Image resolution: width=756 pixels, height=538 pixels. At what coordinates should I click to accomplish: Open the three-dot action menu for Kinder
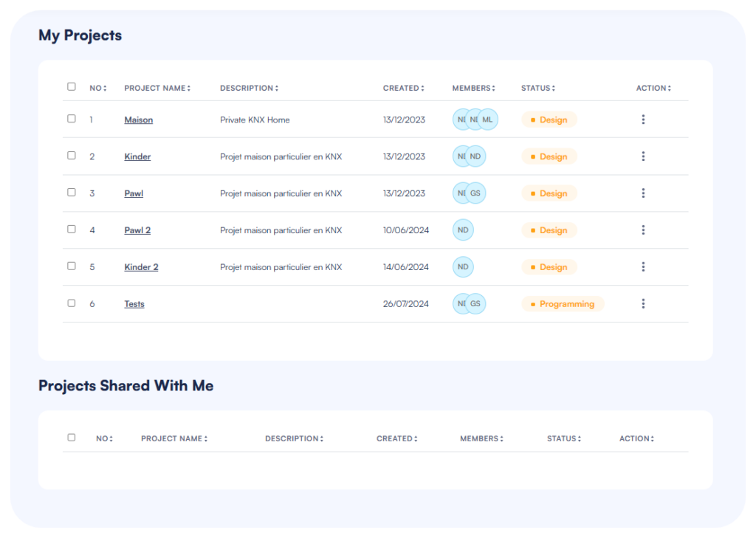click(643, 156)
